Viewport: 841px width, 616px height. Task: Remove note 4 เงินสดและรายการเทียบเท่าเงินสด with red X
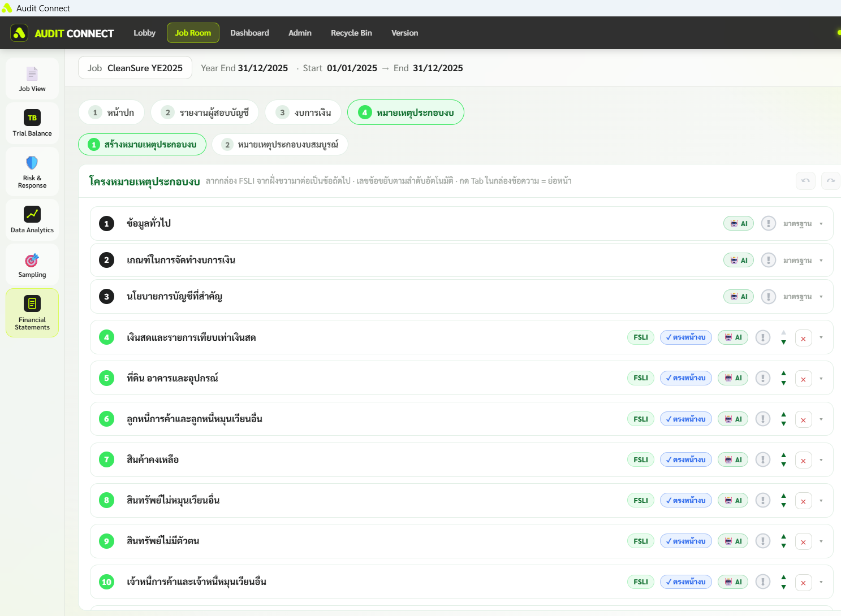(x=804, y=338)
